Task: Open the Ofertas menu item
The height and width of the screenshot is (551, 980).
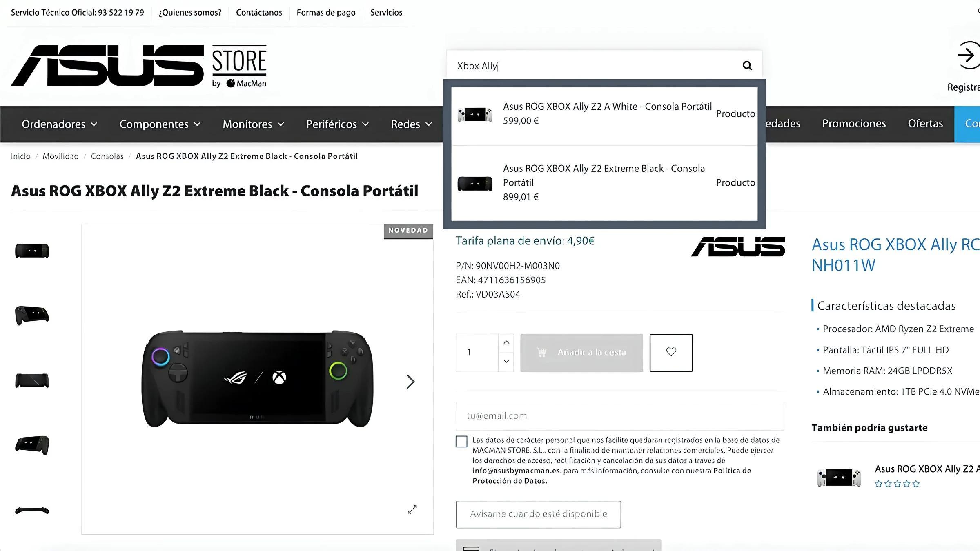Action: click(x=925, y=124)
